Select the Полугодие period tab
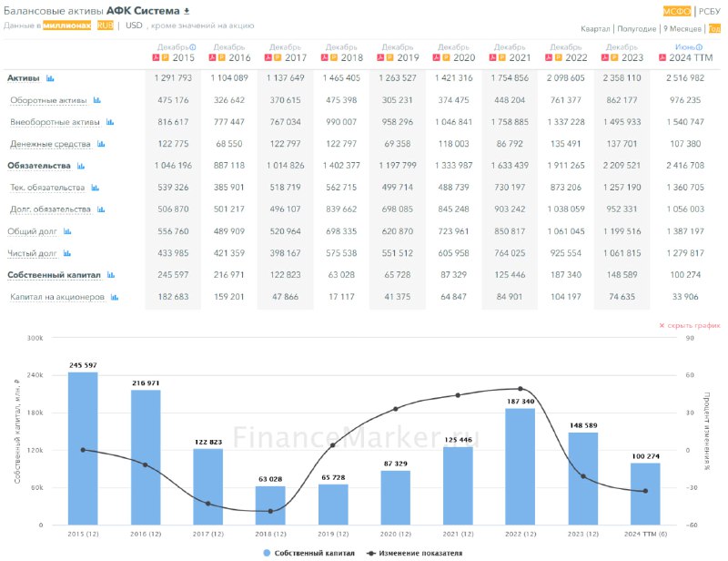The image size is (728, 561). 636,29
